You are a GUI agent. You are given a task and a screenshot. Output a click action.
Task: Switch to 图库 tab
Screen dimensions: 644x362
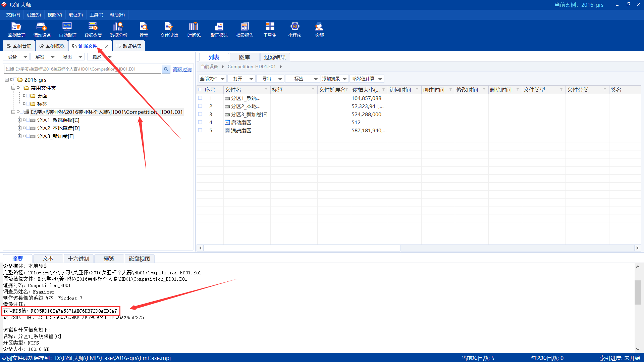click(x=244, y=57)
